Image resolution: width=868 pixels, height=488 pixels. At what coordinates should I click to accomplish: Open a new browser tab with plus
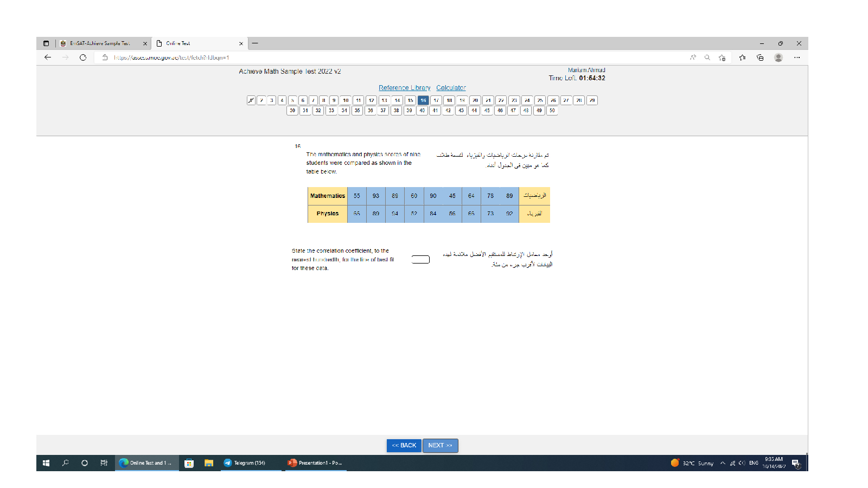click(255, 43)
